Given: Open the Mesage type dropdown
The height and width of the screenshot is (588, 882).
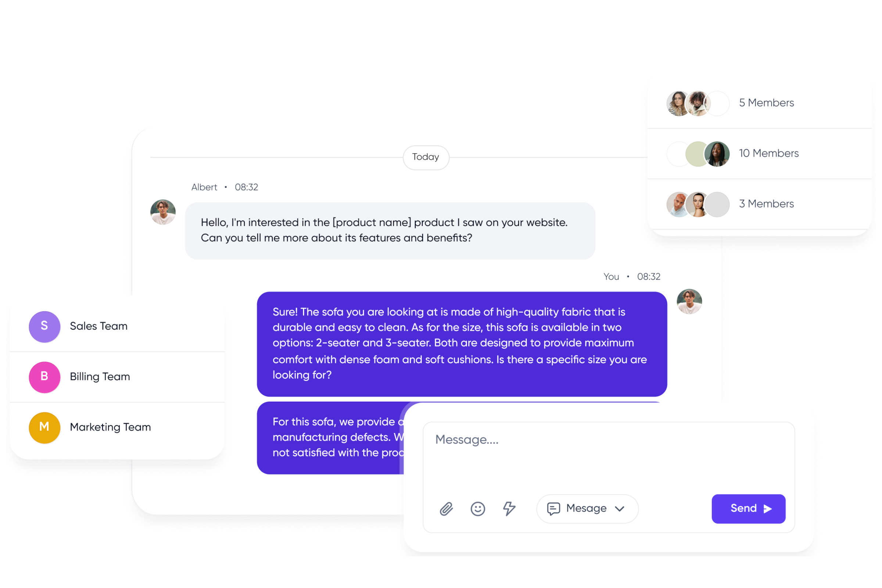Looking at the screenshot, I should [587, 509].
